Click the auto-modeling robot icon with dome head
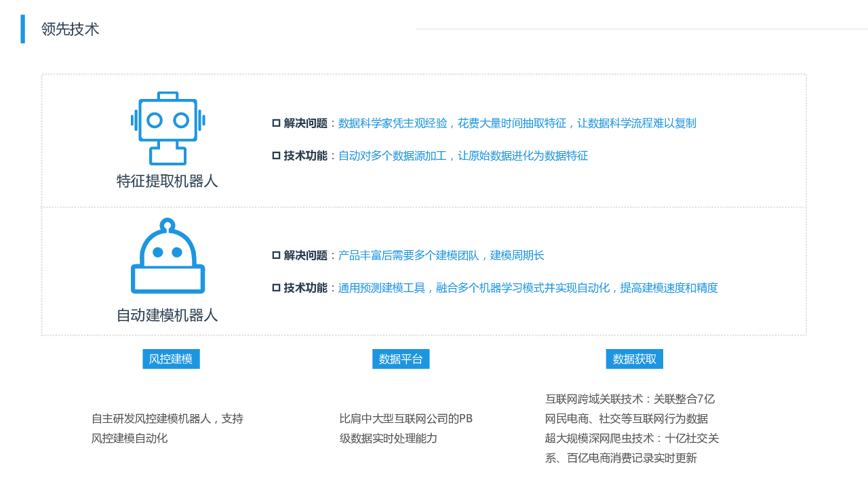This screenshot has height=488, width=868. tap(167, 256)
